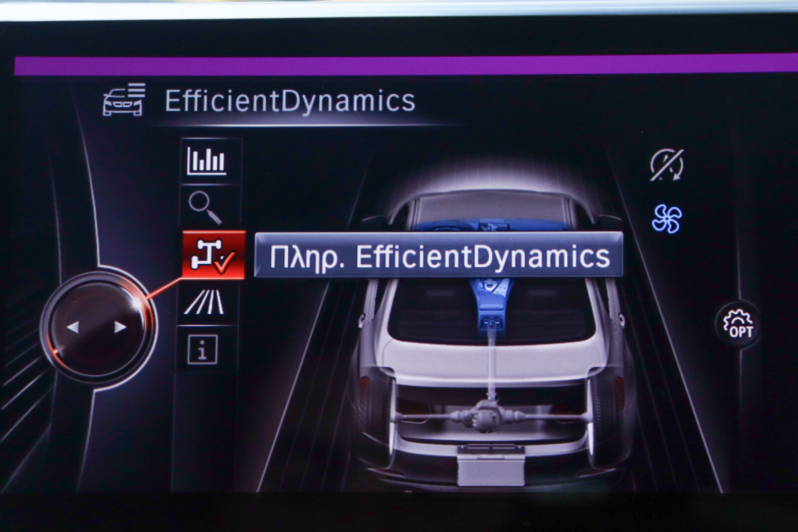798x532 pixels.
Task: Click the rear differential on the axle
Action: click(486, 414)
